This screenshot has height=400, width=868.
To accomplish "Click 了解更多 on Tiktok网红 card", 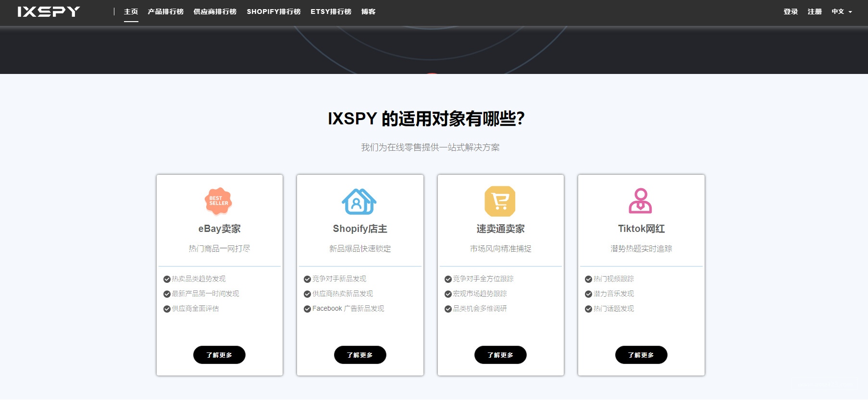I will pos(641,355).
